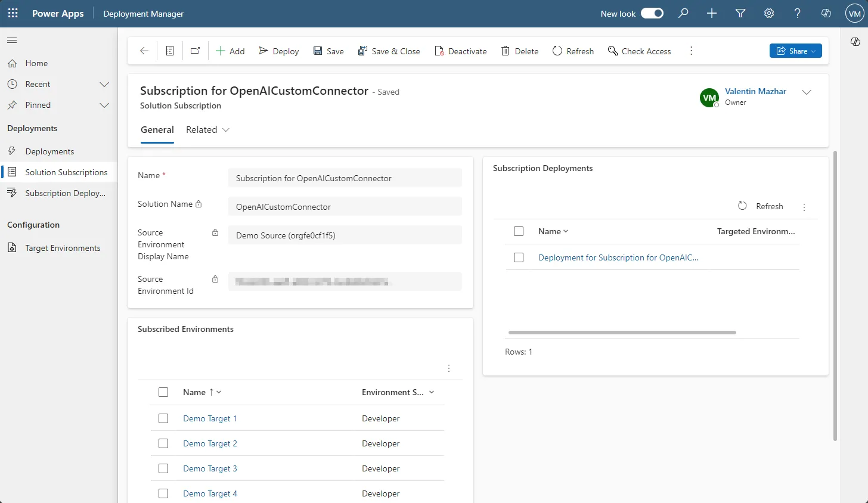868x503 pixels.
Task: Open the app launcher waffle menu
Action: (x=13, y=13)
